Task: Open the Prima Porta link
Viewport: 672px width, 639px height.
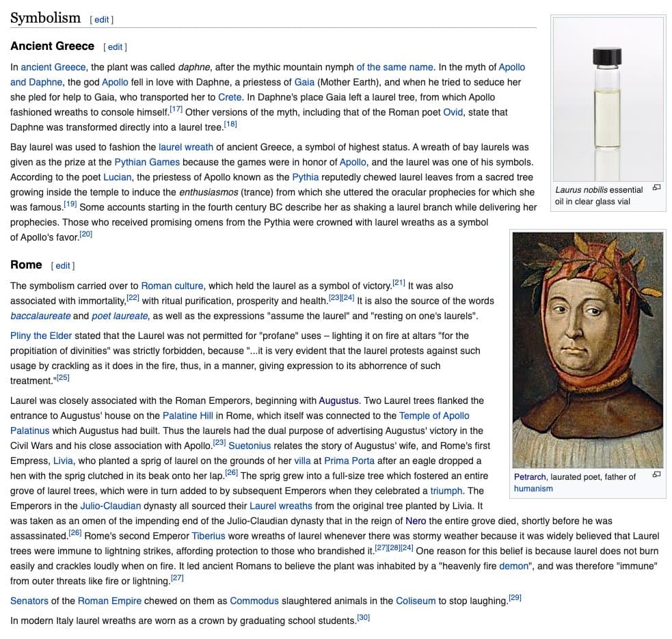Action: point(349,461)
